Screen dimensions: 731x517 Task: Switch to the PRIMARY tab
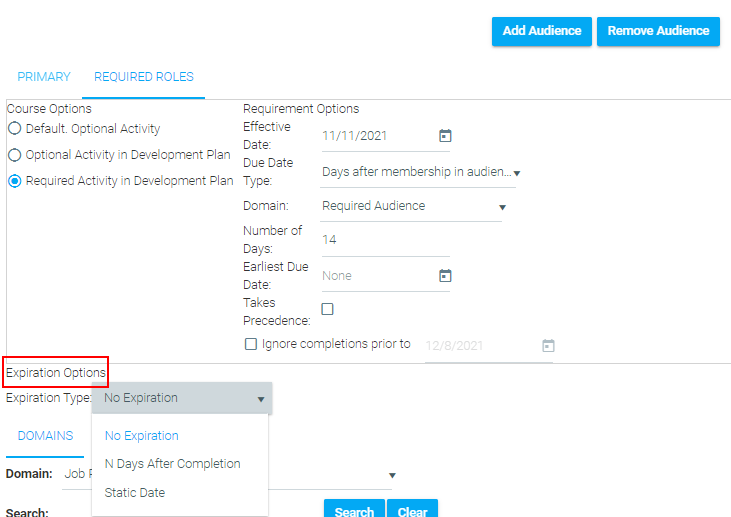click(44, 77)
